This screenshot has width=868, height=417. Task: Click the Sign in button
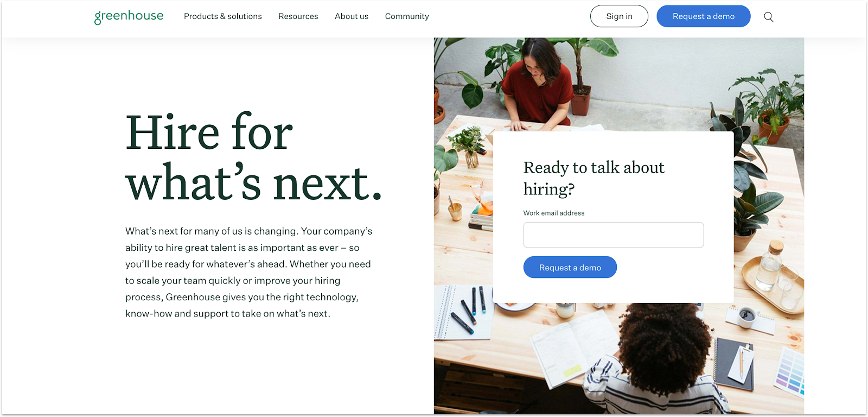pyautogui.click(x=619, y=16)
